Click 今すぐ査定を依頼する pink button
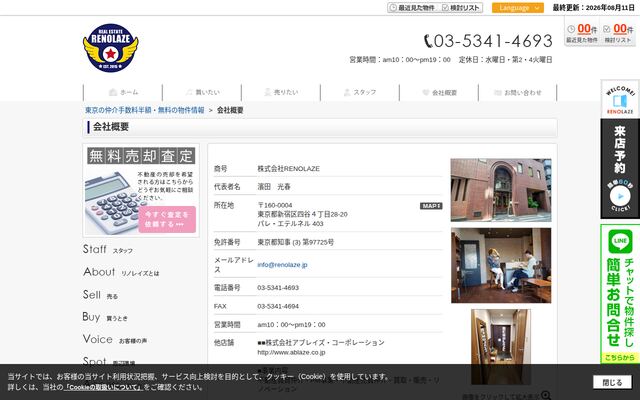 (167, 219)
